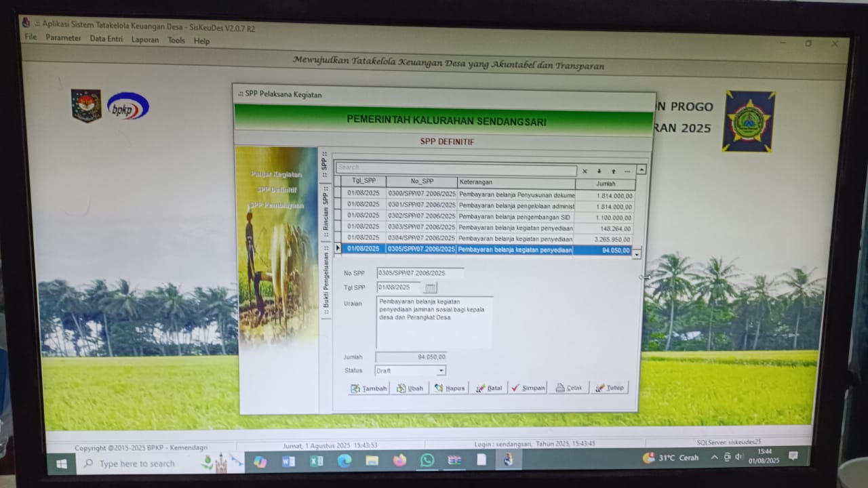Open the Windows Start menu
This screenshot has width=868, height=488.
point(62,464)
